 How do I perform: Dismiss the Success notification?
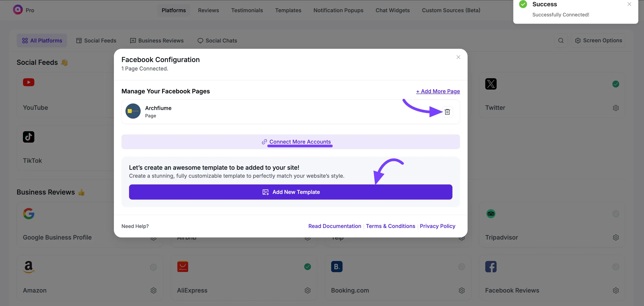[629, 4]
